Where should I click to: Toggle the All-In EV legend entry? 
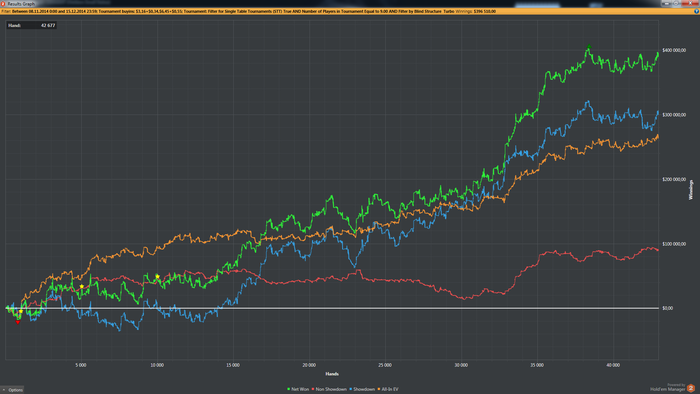coord(388,389)
